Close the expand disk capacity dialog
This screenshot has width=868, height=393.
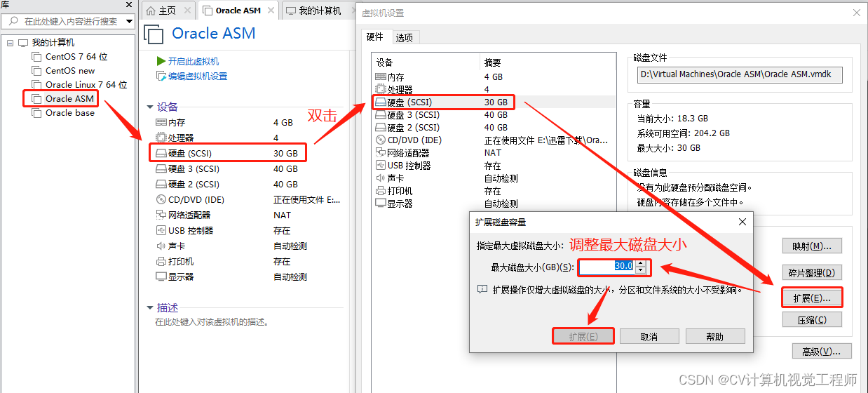742,222
